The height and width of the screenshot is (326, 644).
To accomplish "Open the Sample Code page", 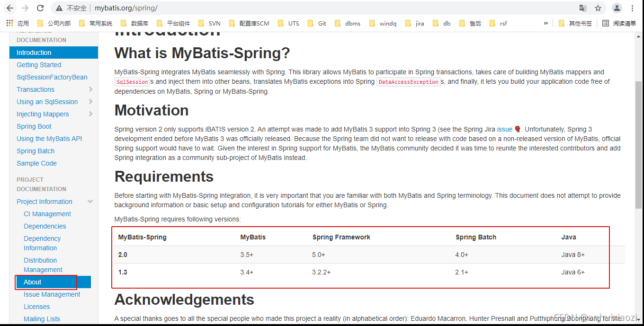I will click(x=36, y=163).
